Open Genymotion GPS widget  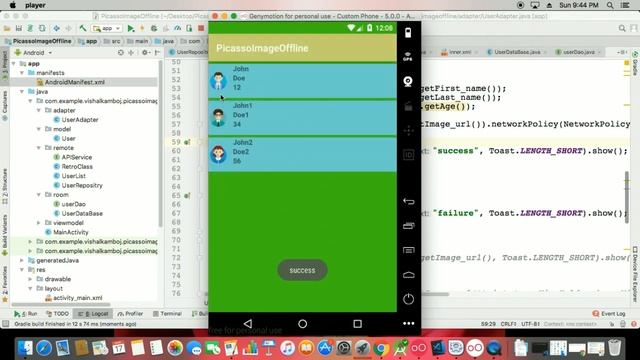point(408,57)
